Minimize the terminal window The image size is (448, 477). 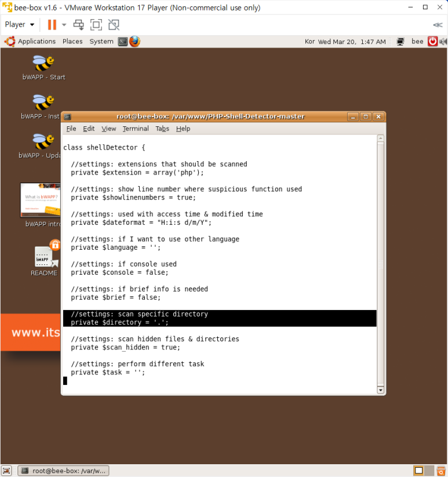353,117
